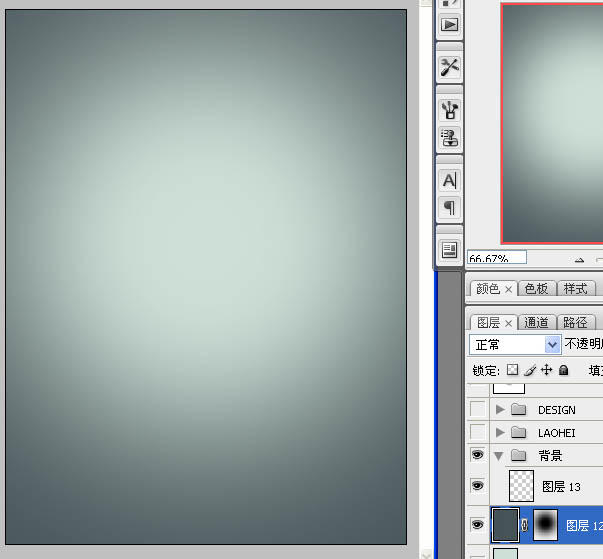Hide the 图层 13 layer eye
This screenshot has height=559, width=603.
(478, 486)
